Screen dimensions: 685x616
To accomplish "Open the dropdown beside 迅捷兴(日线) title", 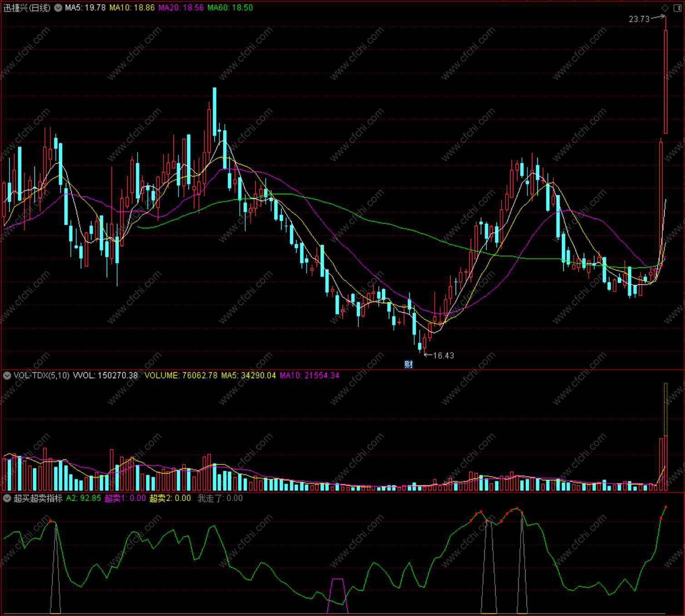I will [x=58, y=8].
